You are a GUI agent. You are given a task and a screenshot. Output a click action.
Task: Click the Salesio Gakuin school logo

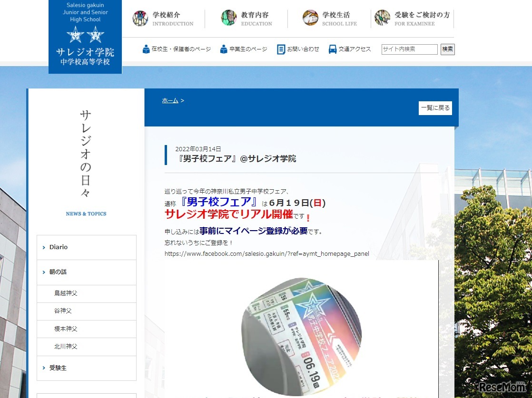85,37
